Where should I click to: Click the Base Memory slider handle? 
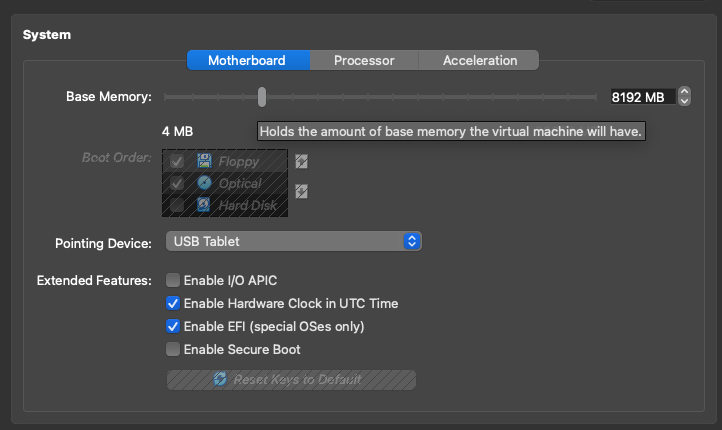[x=262, y=96]
